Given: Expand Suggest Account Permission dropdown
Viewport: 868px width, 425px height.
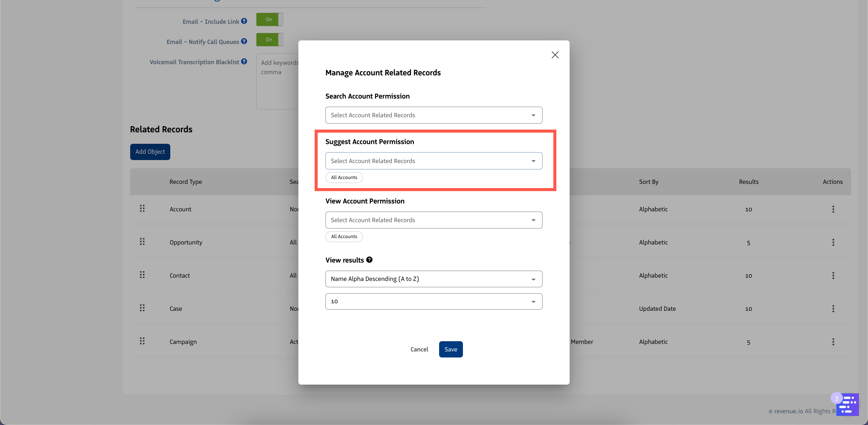Looking at the screenshot, I should (x=434, y=161).
